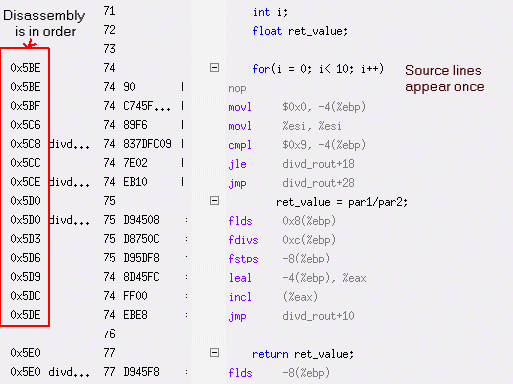Collapse the ret_value = par1/par2 source line
Viewport: 513px width, 384px height.
[x=214, y=201]
